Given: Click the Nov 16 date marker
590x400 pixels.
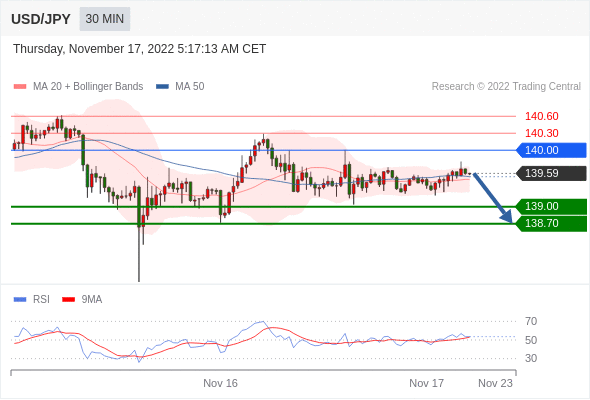Looking at the screenshot, I should tap(220, 383).
